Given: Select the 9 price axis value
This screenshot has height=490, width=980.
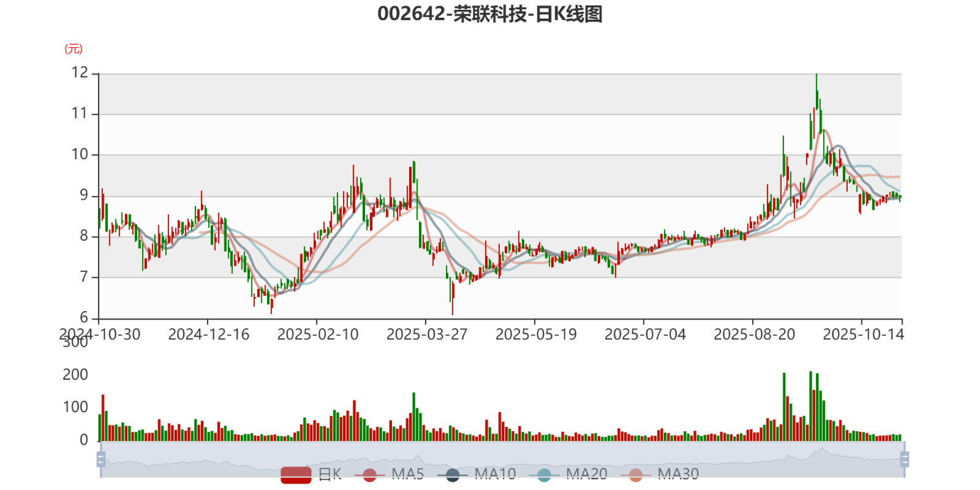Looking at the screenshot, I should coord(84,195).
